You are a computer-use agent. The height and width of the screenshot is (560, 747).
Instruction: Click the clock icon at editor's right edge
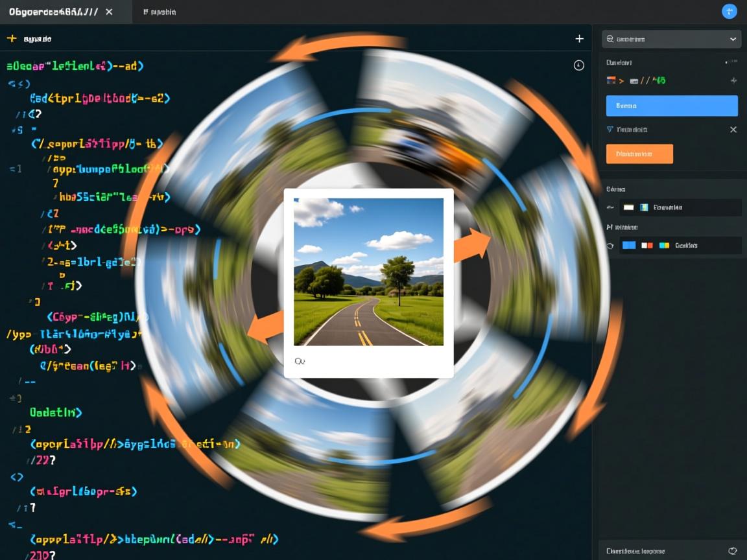579,65
